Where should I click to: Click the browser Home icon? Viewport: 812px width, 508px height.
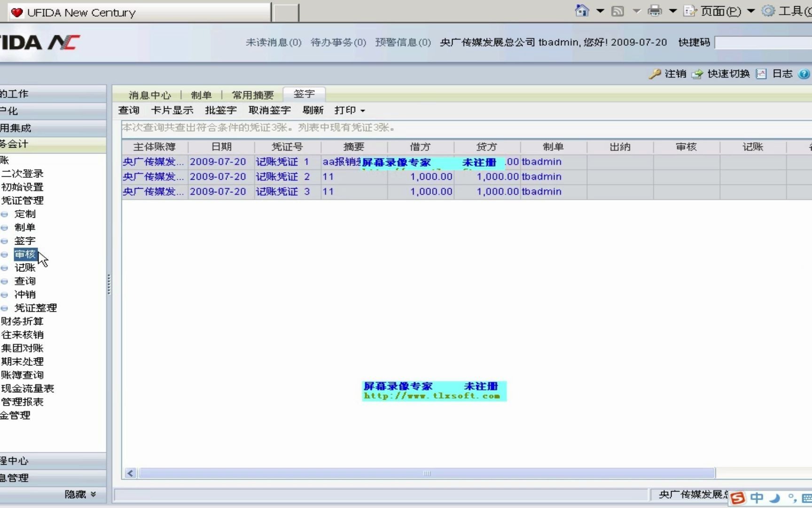tap(582, 10)
